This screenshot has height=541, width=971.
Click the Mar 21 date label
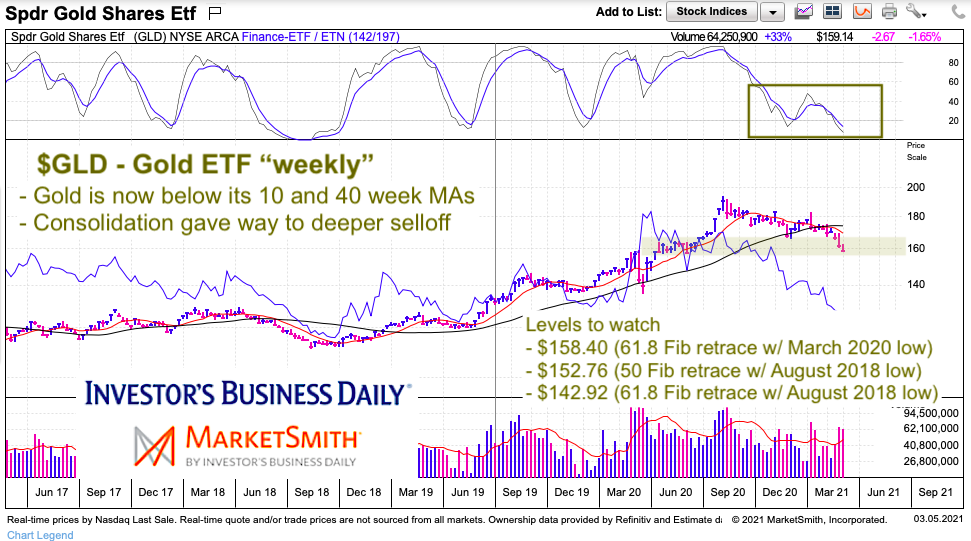[x=832, y=492]
